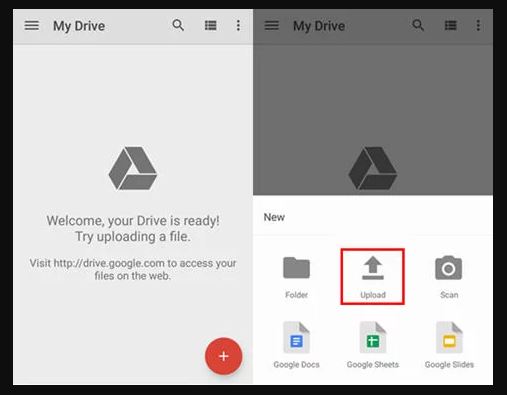507x395 pixels.
Task: Create a new Google Slides presentation
Action: point(449,345)
